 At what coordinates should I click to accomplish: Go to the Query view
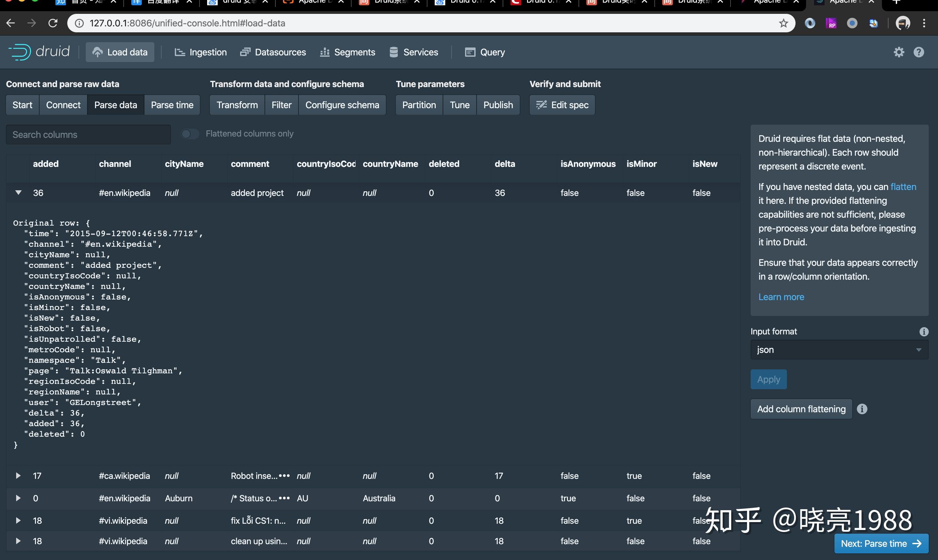click(x=485, y=52)
